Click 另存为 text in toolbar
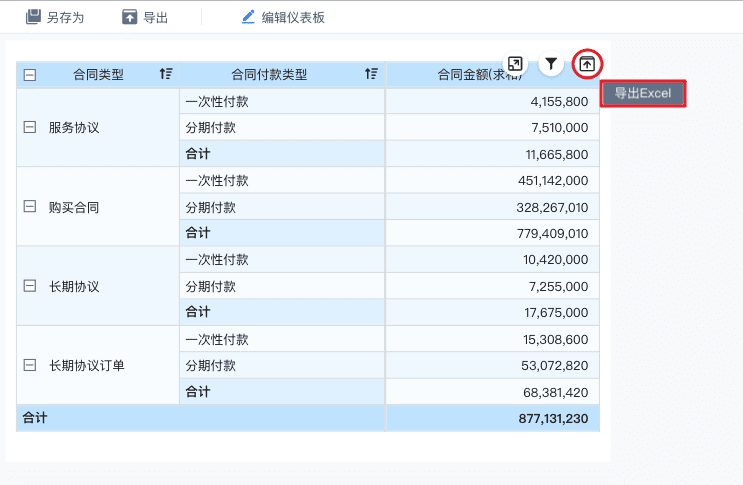This screenshot has height=485, width=743. click(x=65, y=17)
